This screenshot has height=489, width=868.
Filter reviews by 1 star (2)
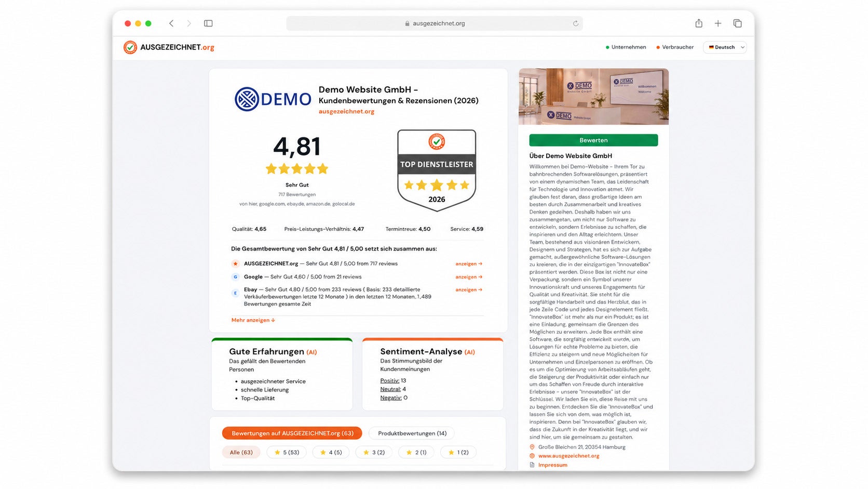tap(459, 453)
